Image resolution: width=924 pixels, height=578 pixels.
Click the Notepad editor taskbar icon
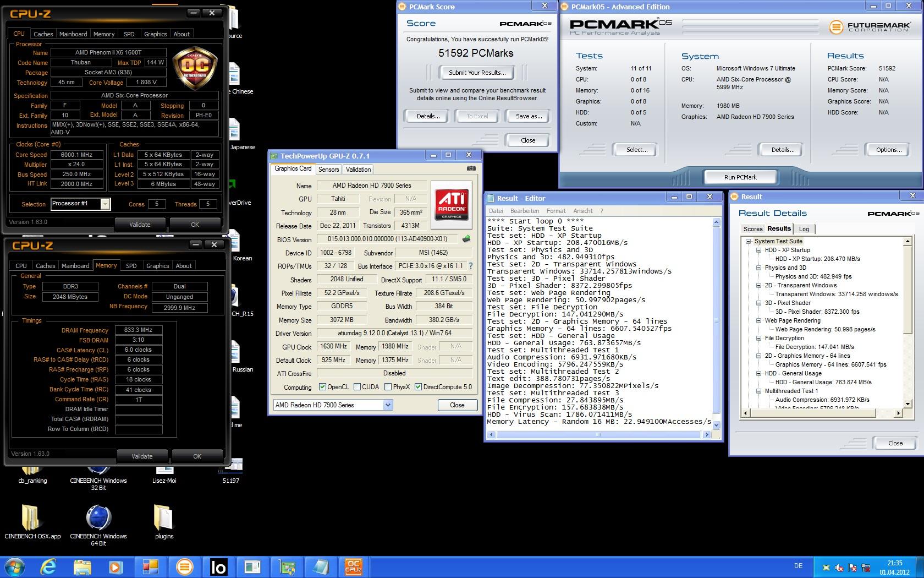(320, 567)
